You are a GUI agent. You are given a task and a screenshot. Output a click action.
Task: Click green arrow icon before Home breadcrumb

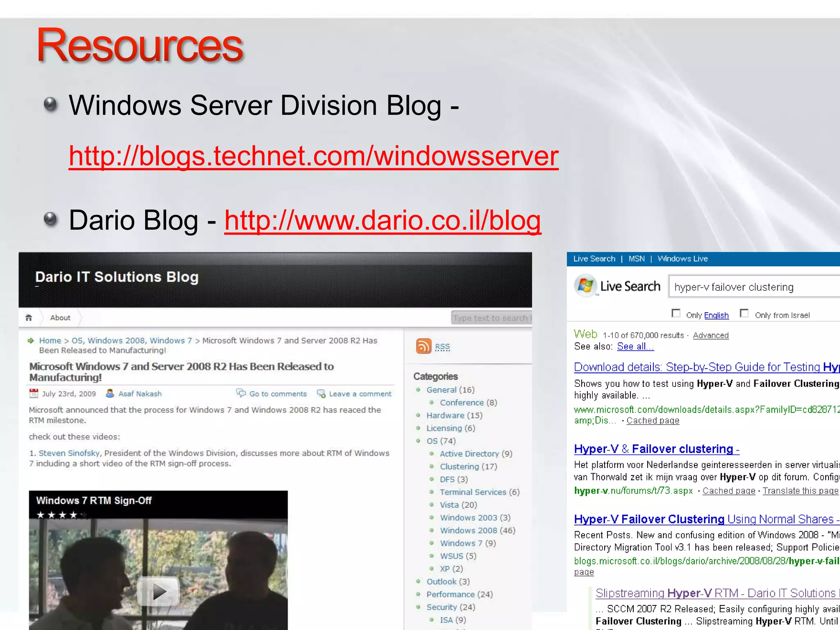tap(31, 340)
